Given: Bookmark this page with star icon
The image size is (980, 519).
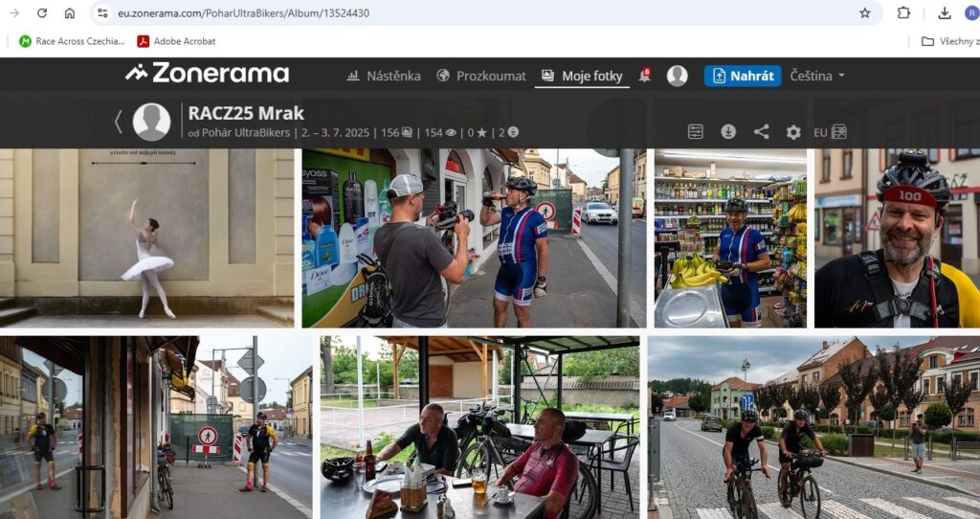Looking at the screenshot, I should coord(865,13).
